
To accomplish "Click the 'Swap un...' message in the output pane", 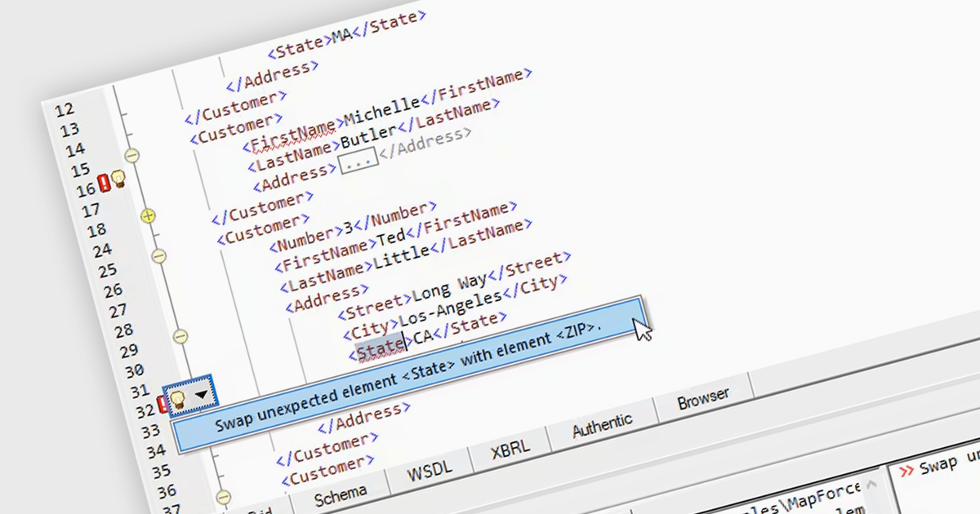I will pyautogui.click(x=950, y=463).
